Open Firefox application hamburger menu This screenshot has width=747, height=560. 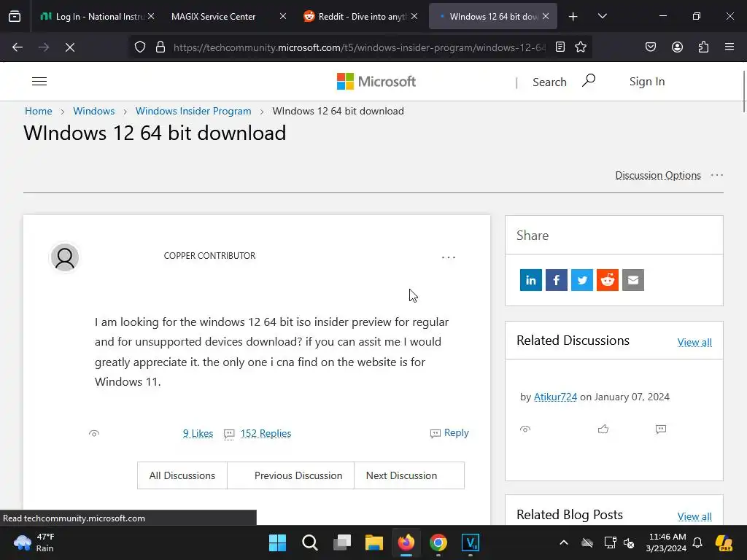point(729,47)
